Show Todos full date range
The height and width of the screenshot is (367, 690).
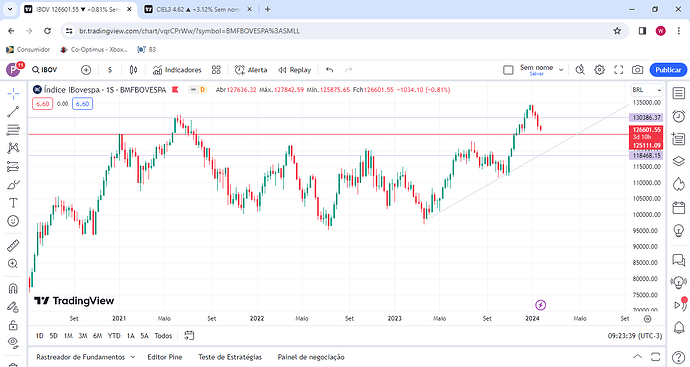(163, 336)
